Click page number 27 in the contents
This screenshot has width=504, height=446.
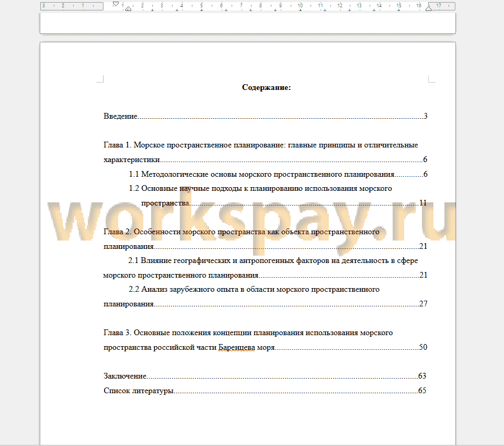423,304
